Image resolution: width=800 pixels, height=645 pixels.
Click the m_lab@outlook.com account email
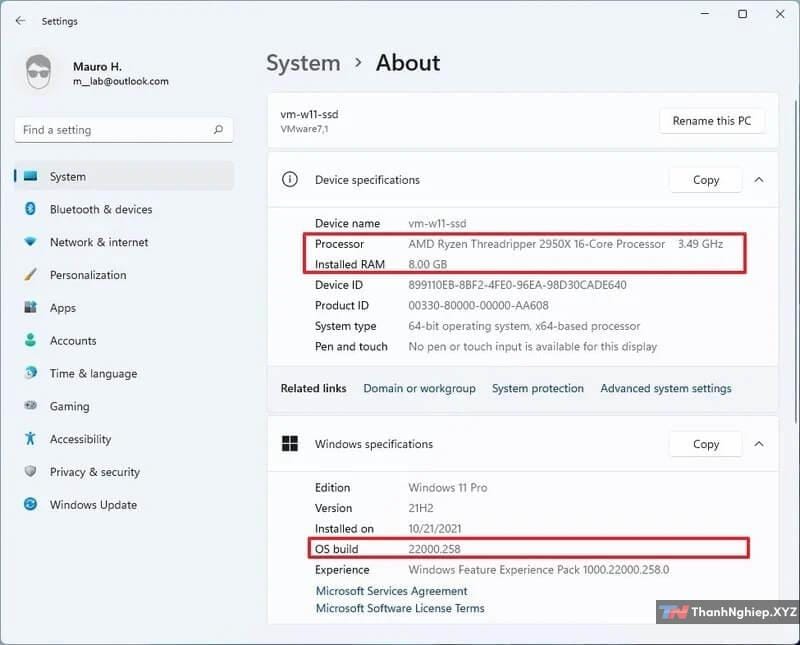point(120,81)
